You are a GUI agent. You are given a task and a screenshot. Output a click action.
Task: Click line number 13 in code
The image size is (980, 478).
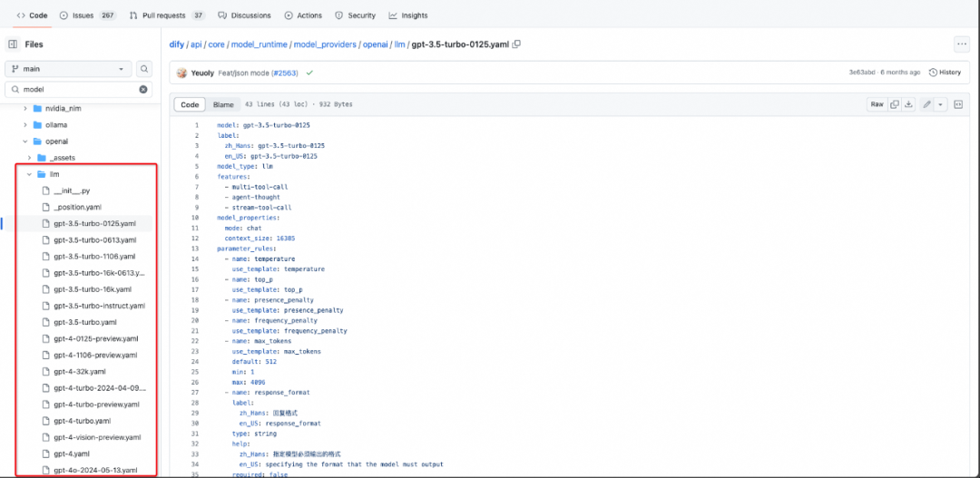(195, 248)
